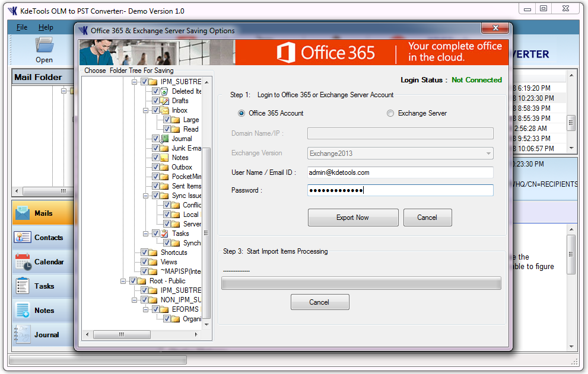This screenshot has height=374, width=588.
Task: Uncheck the Shortcuts folder checkbox
Action: (x=144, y=252)
